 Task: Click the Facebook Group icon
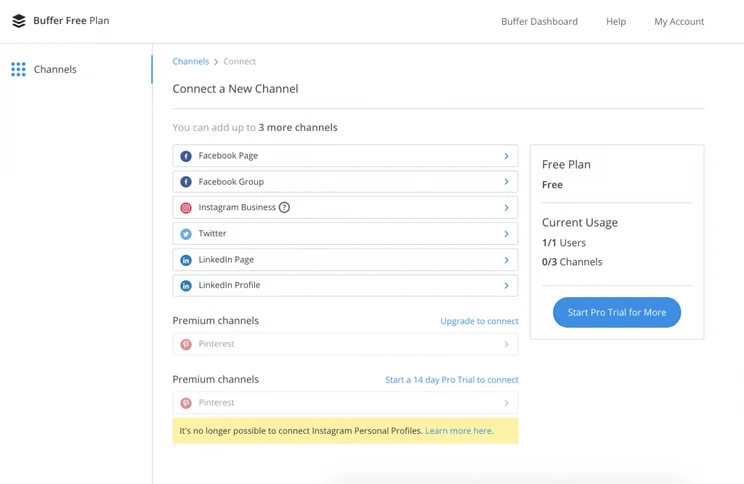(x=186, y=182)
